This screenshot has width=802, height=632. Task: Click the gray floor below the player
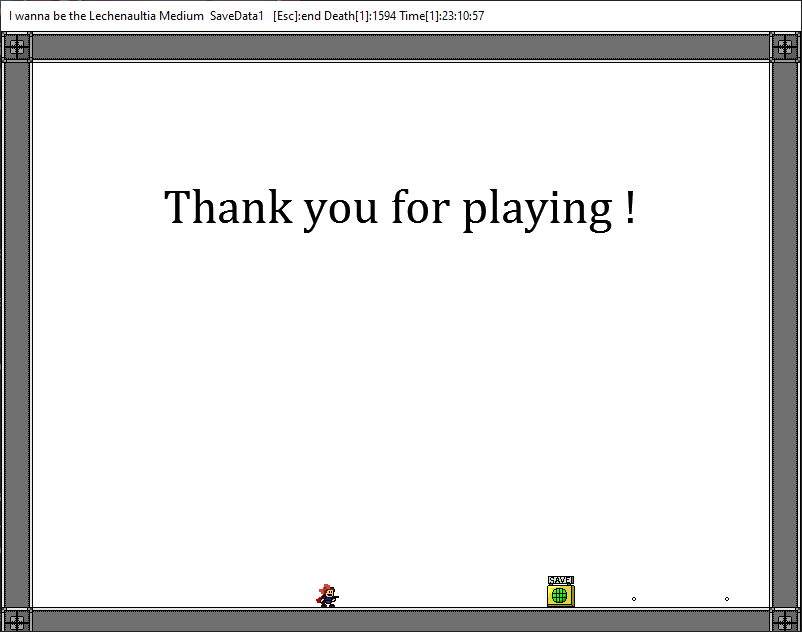click(x=327, y=620)
